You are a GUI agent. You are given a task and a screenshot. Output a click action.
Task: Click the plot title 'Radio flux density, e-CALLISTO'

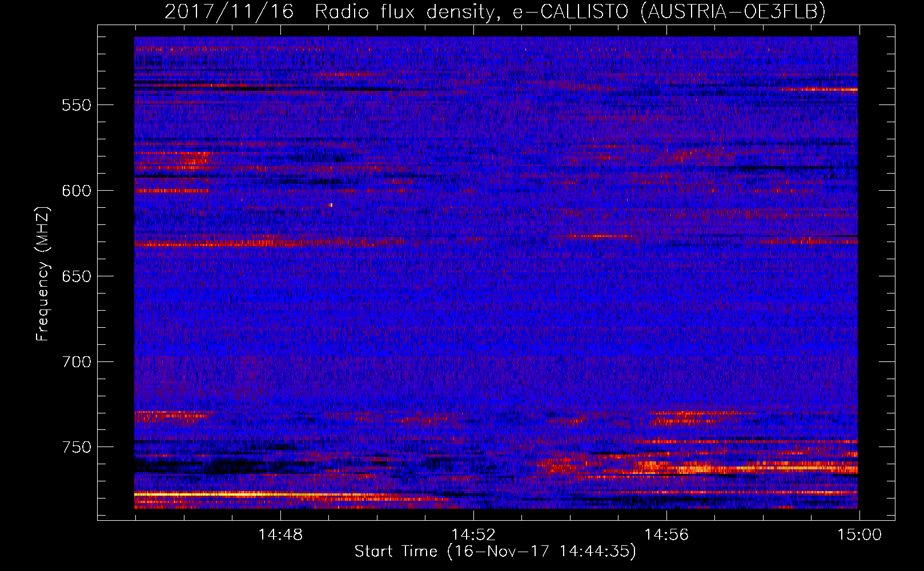click(x=471, y=11)
